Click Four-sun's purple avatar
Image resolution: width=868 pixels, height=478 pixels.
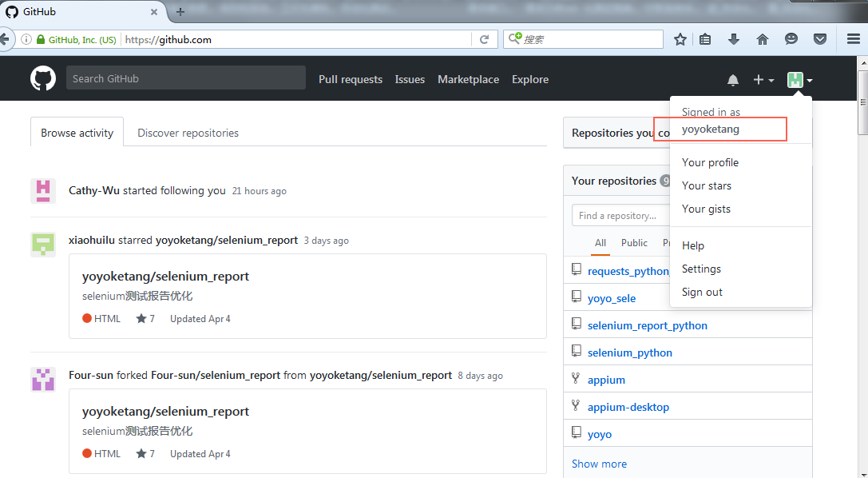[42, 380]
